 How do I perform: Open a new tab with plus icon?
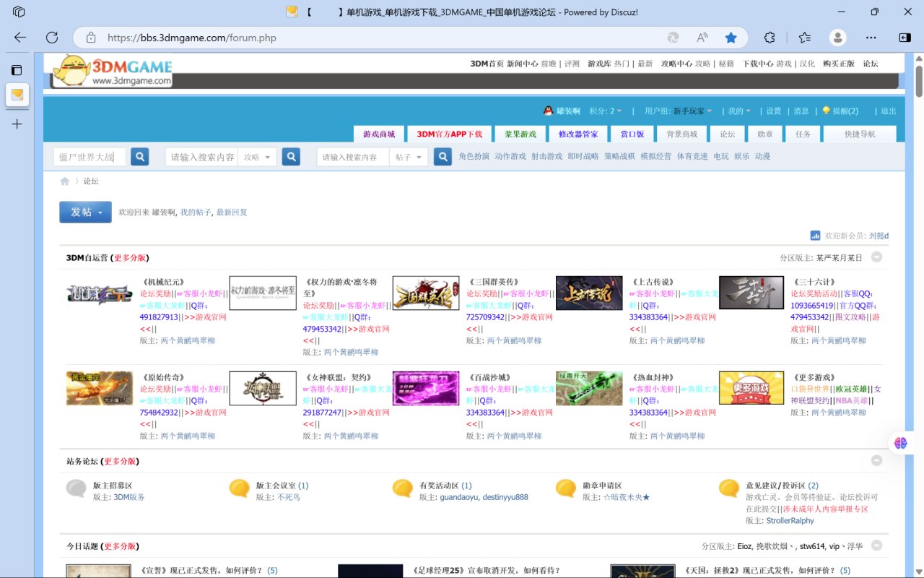tap(17, 124)
